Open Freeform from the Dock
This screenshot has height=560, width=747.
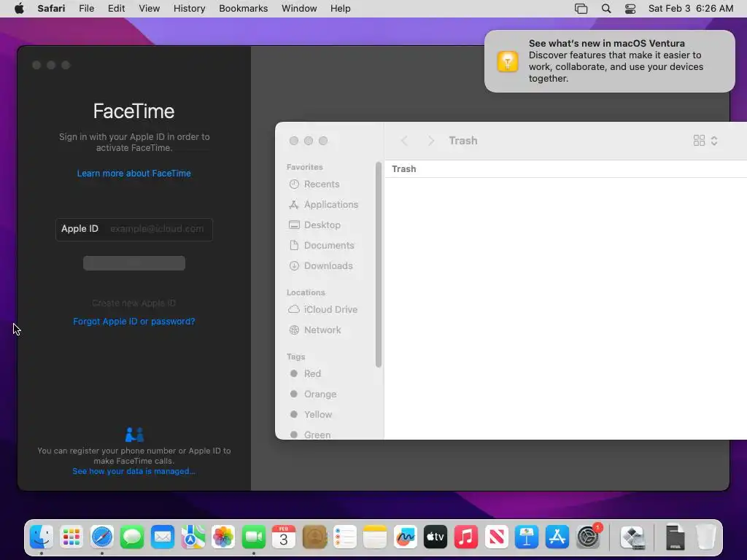[406, 537]
